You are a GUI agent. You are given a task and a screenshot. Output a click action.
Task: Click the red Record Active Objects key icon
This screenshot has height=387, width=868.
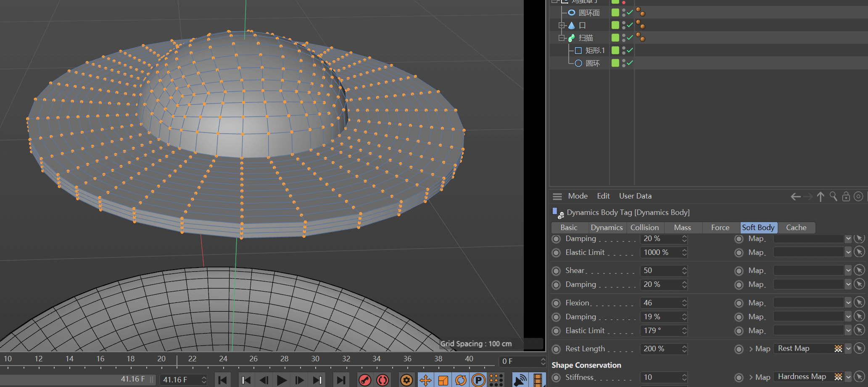(365, 380)
